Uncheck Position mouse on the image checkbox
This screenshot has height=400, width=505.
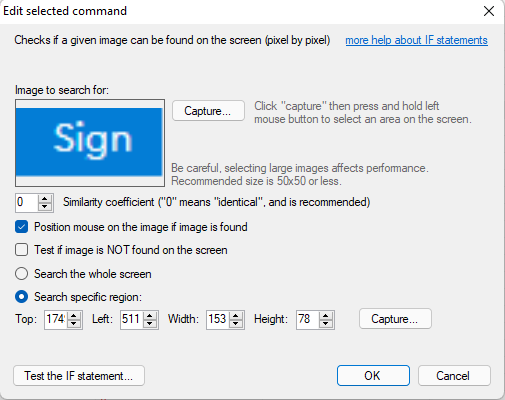tap(21, 227)
